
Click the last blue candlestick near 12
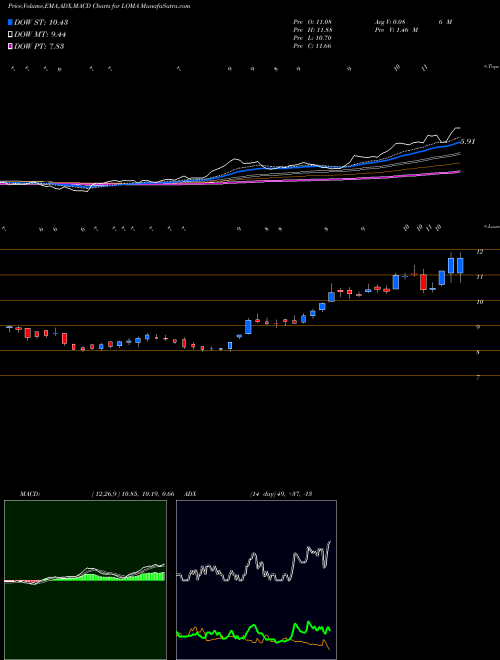[x=460, y=266]
